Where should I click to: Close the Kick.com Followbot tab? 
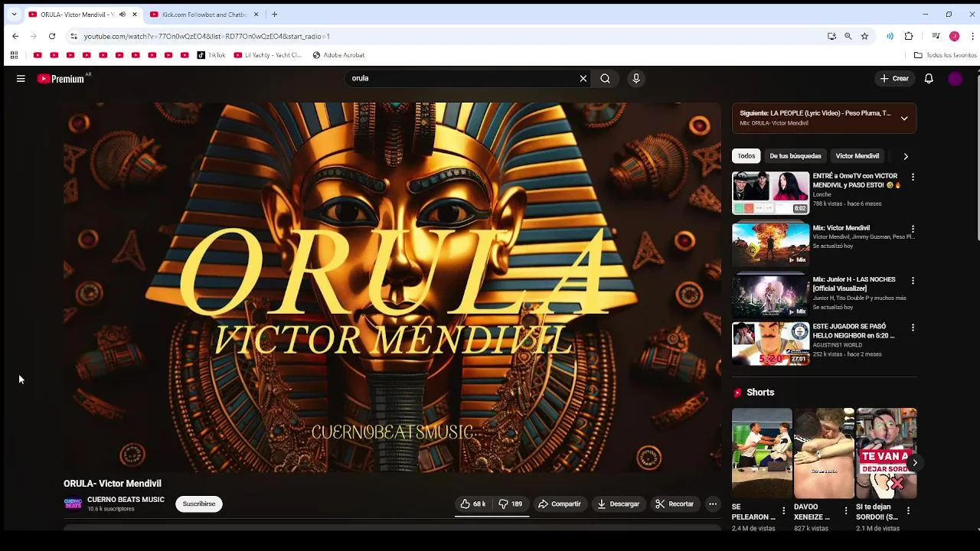[256, 15]
